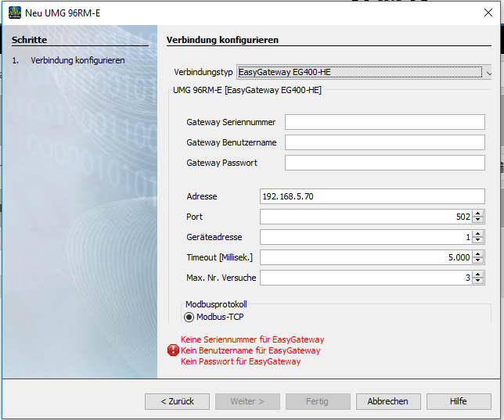Click the Adresse field with 192.168.5.70
Viewport: 504px width, 420px height.
(x=373, y=196)
